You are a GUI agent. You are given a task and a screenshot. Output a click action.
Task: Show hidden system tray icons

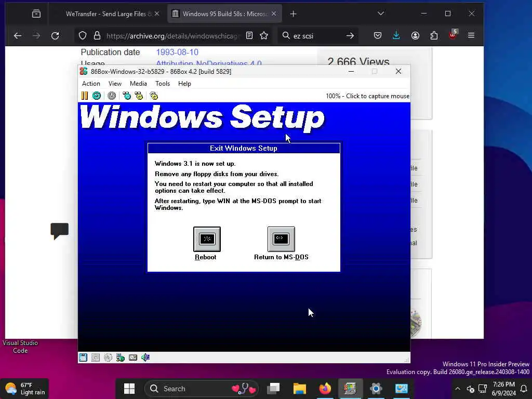coord(457,389)
